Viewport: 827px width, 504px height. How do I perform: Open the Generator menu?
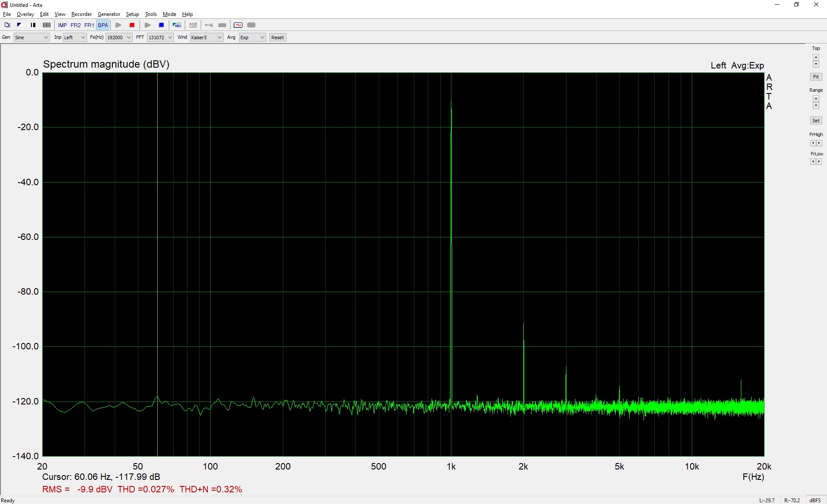109,14
